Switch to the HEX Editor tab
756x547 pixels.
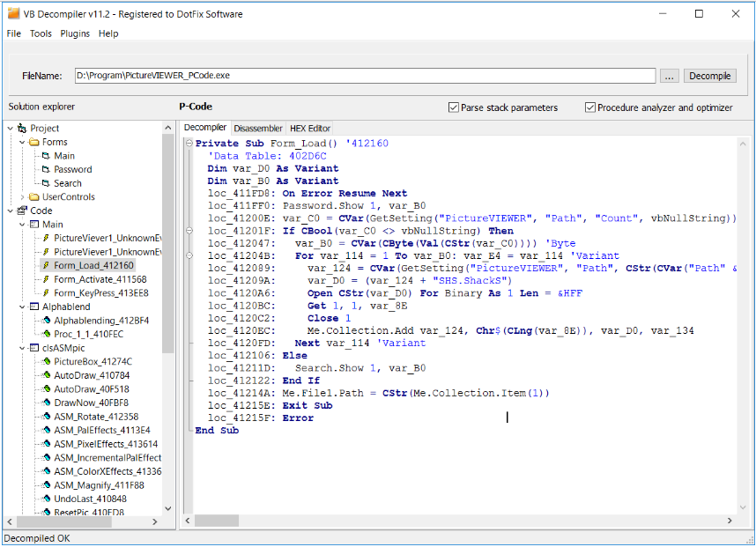click(x=310, y=128)
